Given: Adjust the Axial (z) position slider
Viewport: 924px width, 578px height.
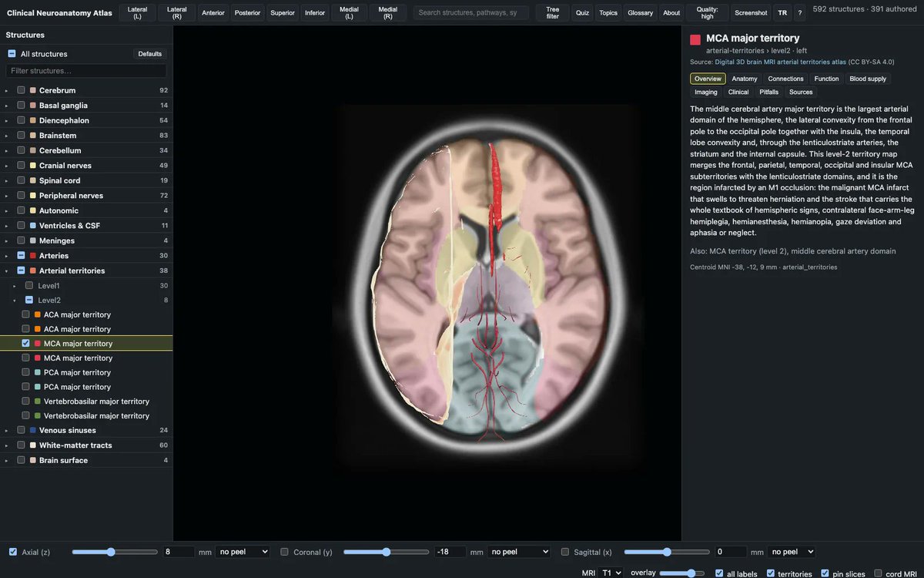Looking at the screenshot, I should pyautogui.click(x=115, y=552).
